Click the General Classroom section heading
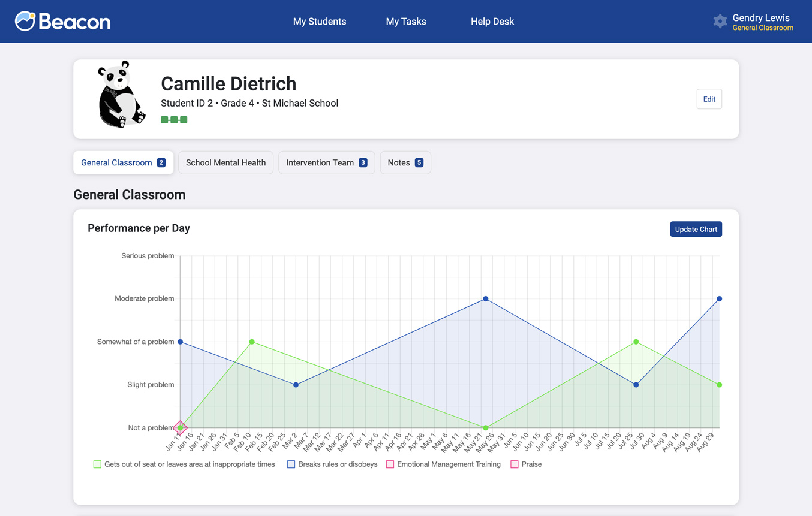 (x=130, y=195)
